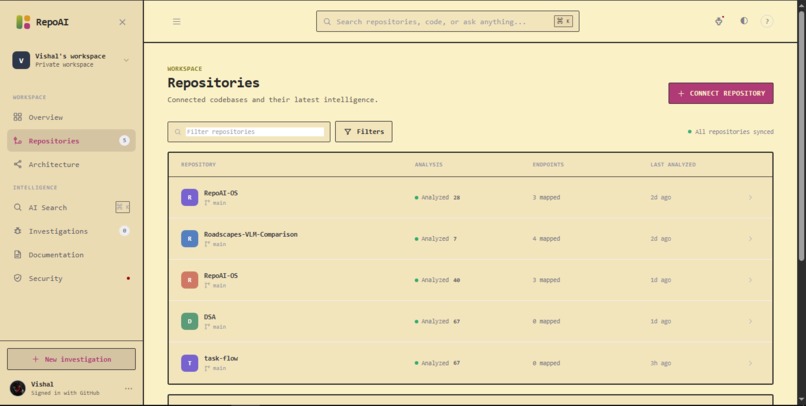
Task: Expand chevron on RepoAI-OS row with 40 analyzed
Action: click(750, 280)
